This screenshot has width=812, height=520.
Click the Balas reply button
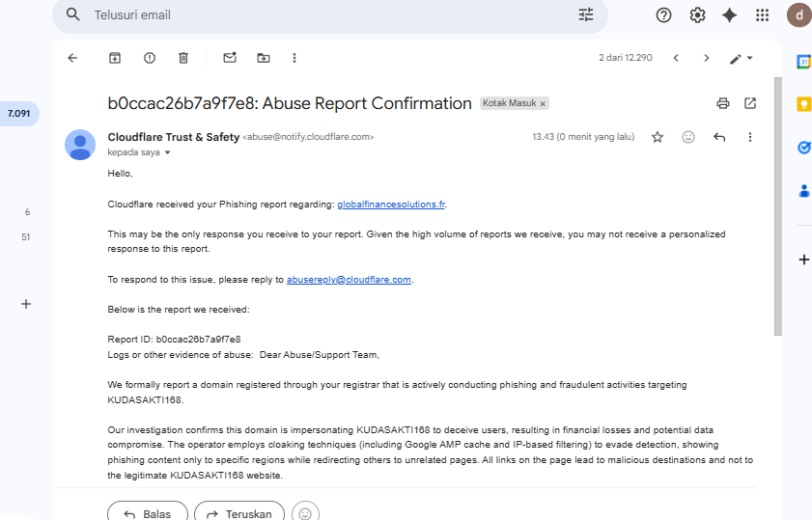(x=148, y=512)
